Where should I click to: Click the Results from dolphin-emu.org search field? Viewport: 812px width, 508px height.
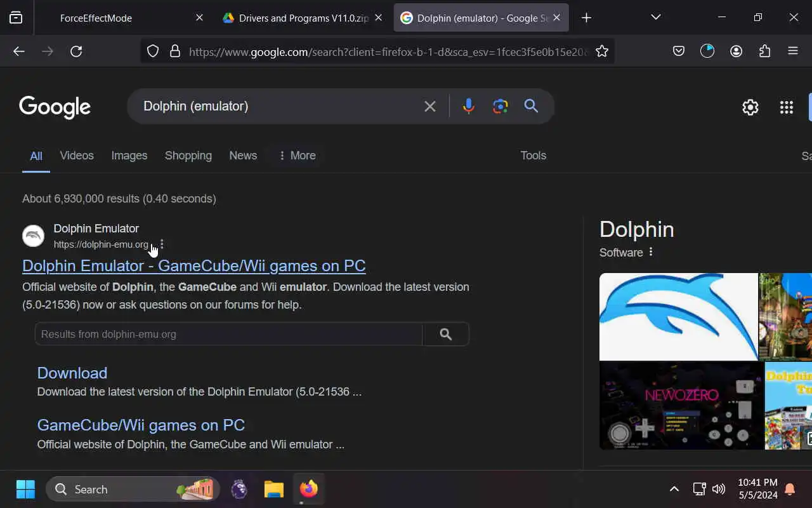pos(228,334)
